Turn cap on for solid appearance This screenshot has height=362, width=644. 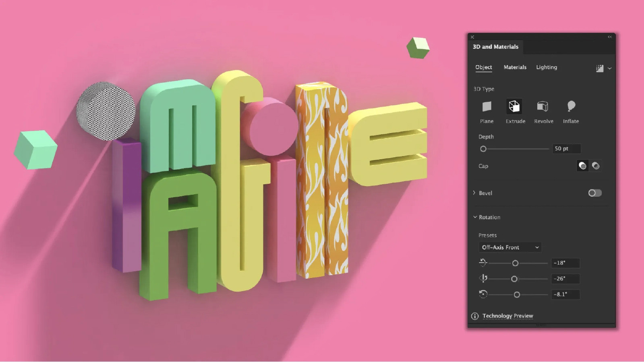(582, 166)
